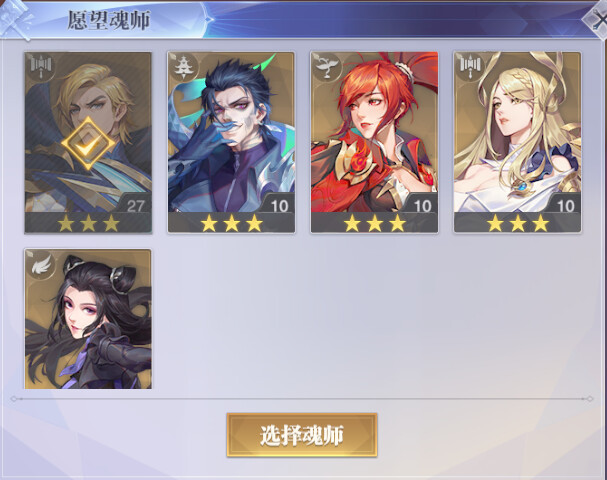Click the gold checkmark on blond hero card
Screen dimensions: 607x480
(x=88, y=144)
